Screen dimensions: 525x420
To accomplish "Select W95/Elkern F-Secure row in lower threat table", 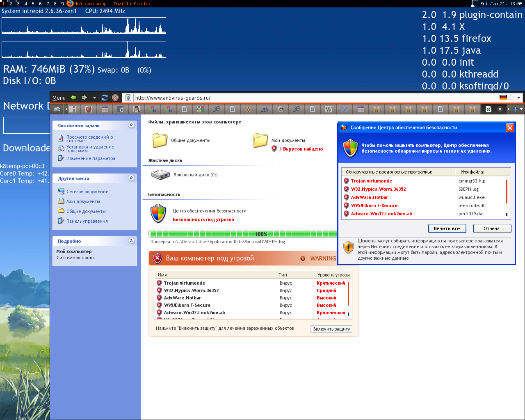I will coord(251,305).
